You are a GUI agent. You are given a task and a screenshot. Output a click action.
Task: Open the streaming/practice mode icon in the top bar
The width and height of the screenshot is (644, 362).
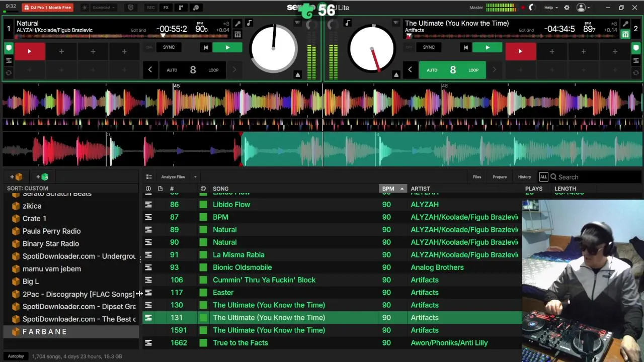point(196,8)
